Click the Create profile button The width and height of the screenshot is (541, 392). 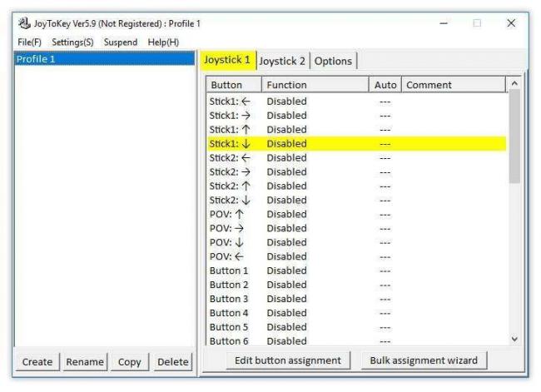37,362
